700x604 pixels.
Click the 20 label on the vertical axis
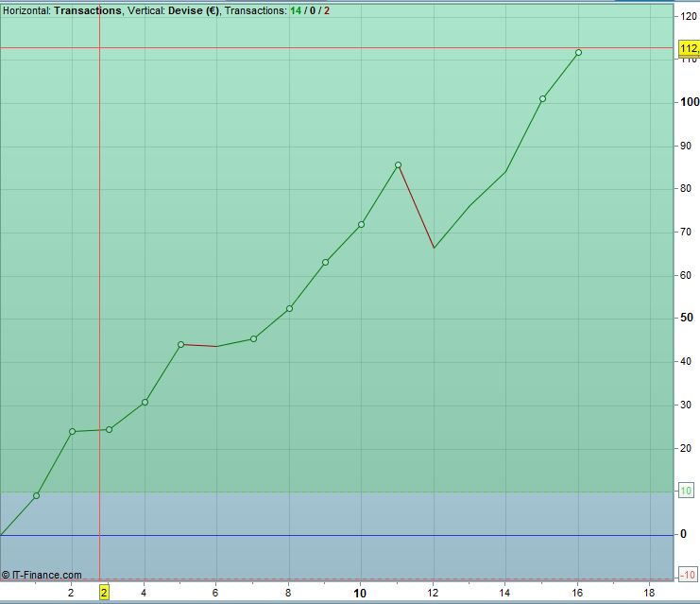[x=686, y=448]
